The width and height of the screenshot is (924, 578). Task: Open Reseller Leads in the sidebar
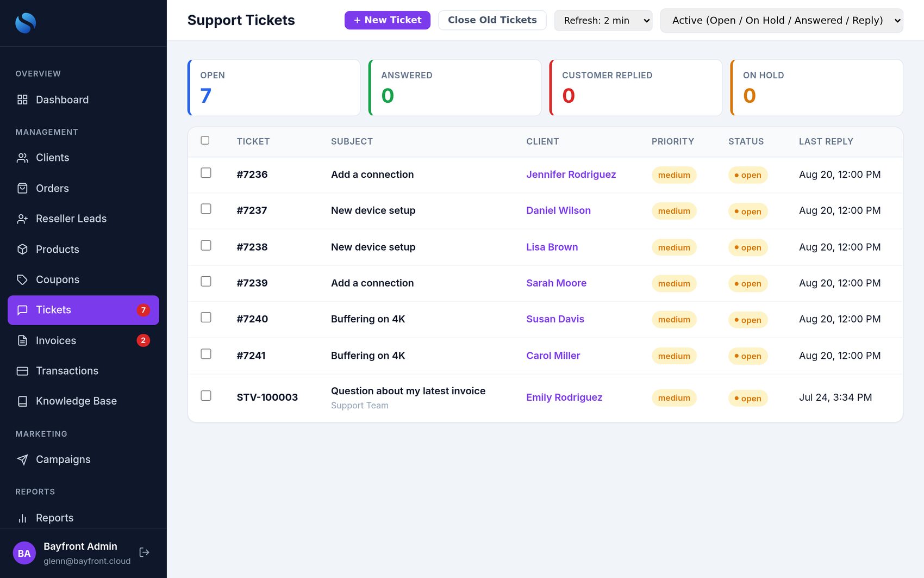tap(83, 219)
